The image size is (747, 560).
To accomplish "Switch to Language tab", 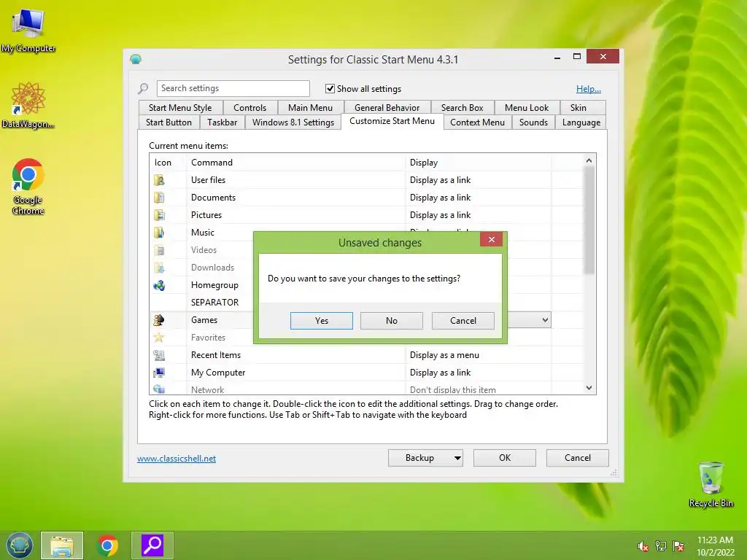I will 581,122.
